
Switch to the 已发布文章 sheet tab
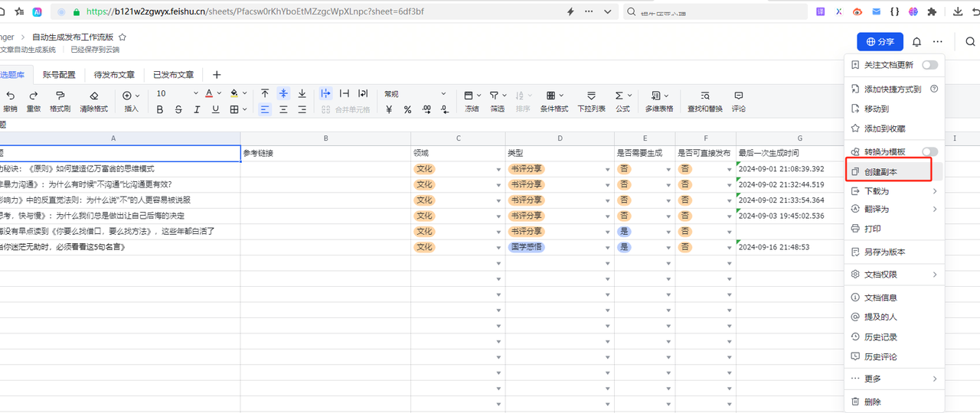(x=173, y=75)
